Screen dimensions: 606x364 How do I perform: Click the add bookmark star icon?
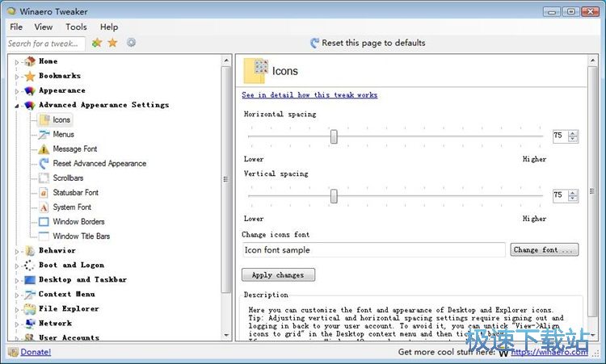click(97, 43)
